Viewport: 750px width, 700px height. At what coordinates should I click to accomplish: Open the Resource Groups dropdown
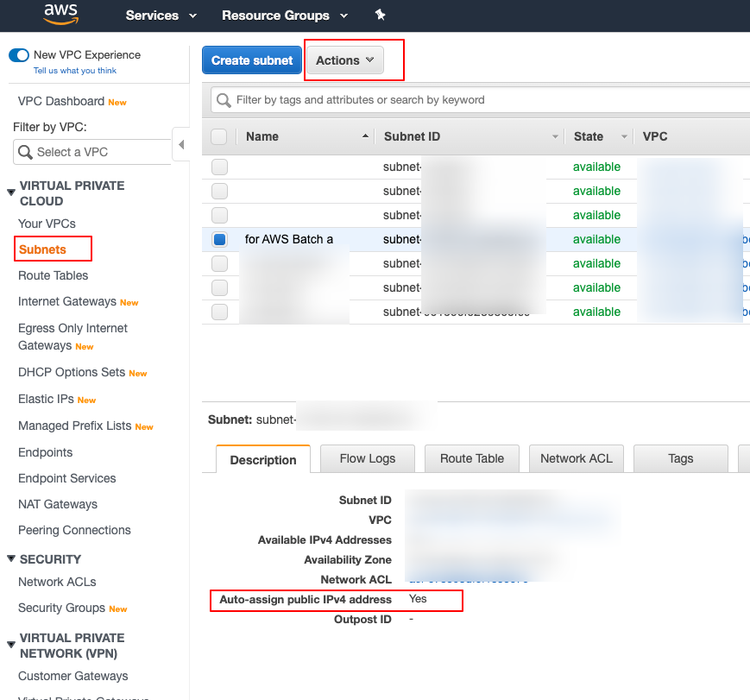[x=285, y=16]
